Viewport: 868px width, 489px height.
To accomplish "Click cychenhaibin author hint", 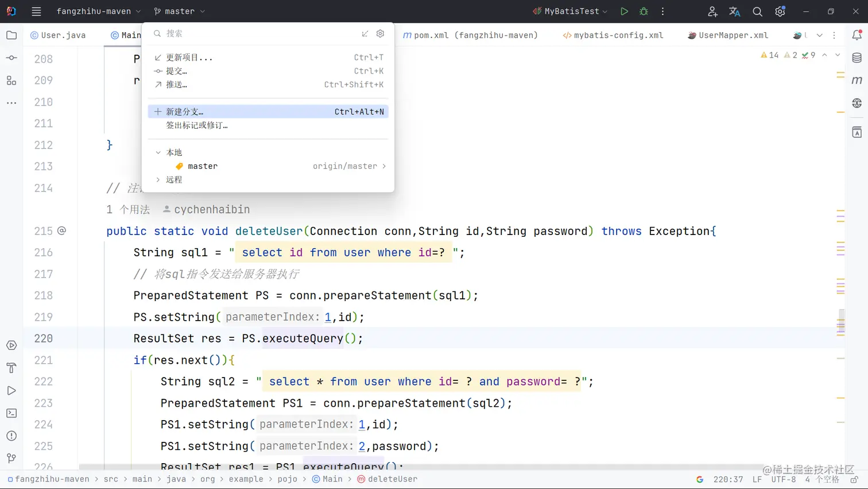I will (x=206, y=210).
